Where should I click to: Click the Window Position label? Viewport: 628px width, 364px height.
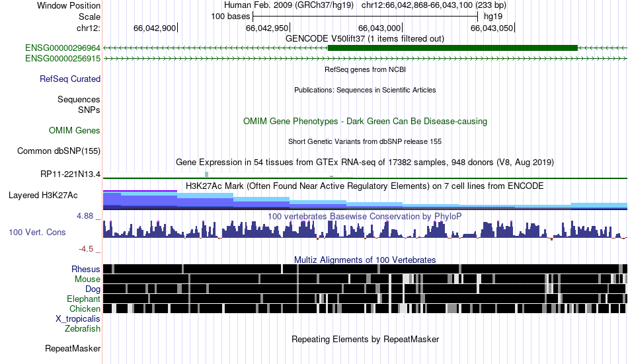(x=69, y=5)
